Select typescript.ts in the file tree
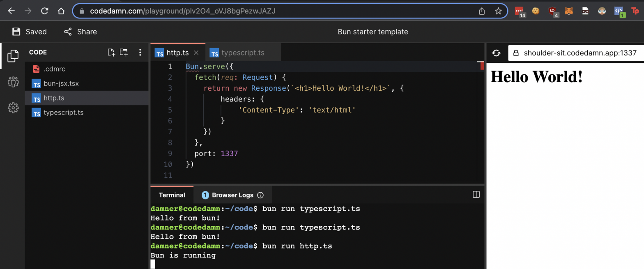 pos(63,112)
